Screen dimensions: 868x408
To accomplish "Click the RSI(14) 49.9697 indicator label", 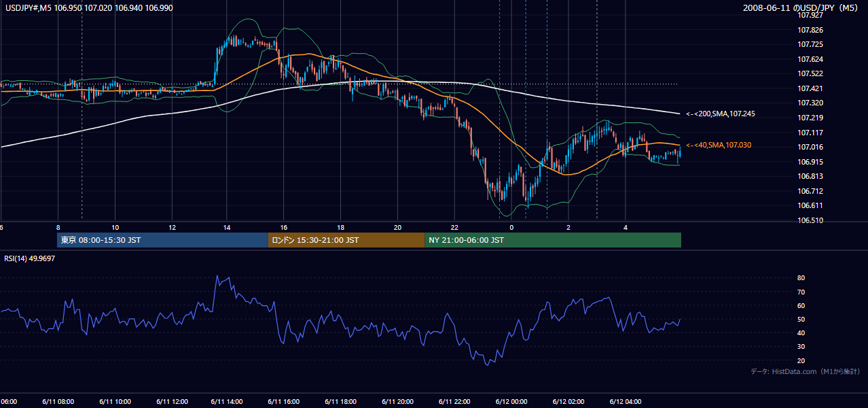I will pos(30,258).
